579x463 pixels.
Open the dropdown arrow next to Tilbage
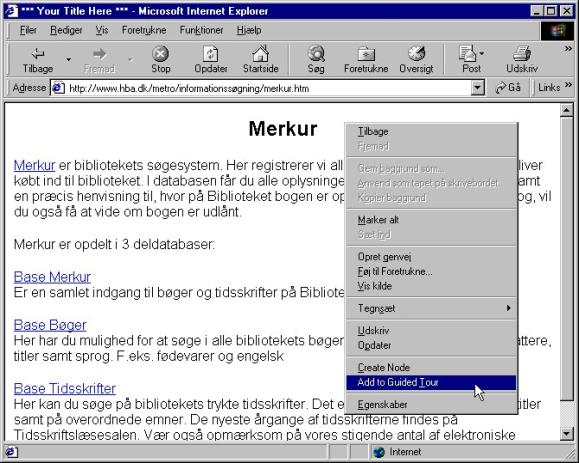pyautogui.click(x=68, y=59)
